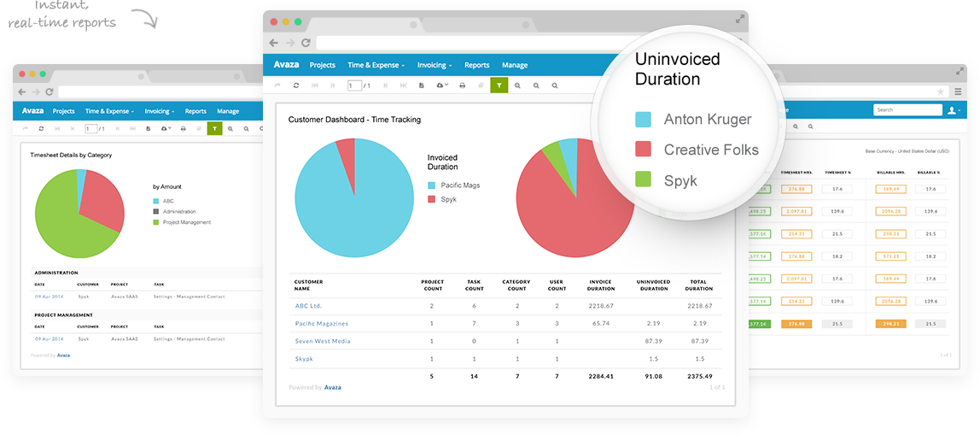Open Reports menu in center window
Image resolution: width=980 pixels, height=435 pixels.
[x=477, y=65]
